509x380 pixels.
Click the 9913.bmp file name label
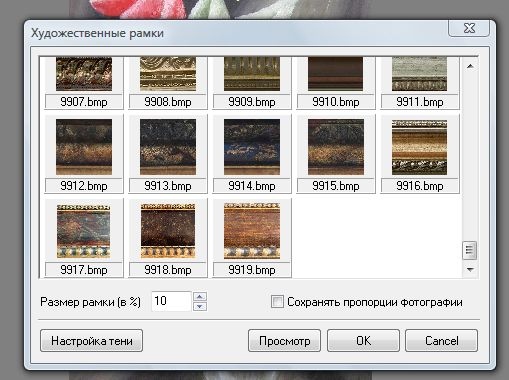pos(168,186)
